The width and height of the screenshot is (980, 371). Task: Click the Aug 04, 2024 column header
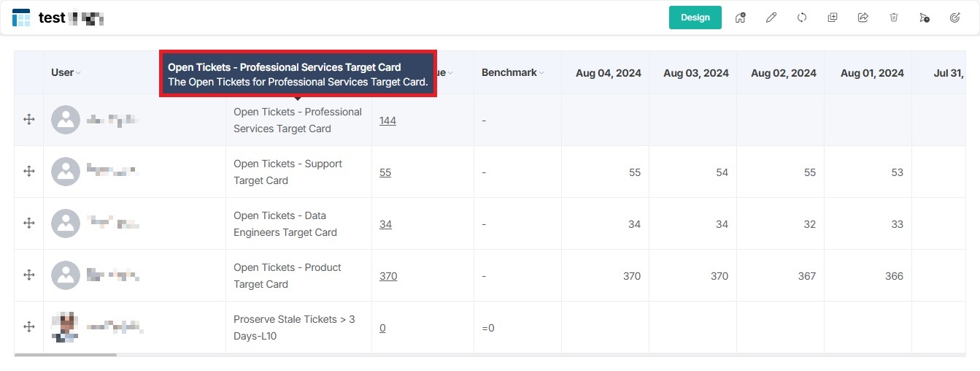tap(608, 73)
